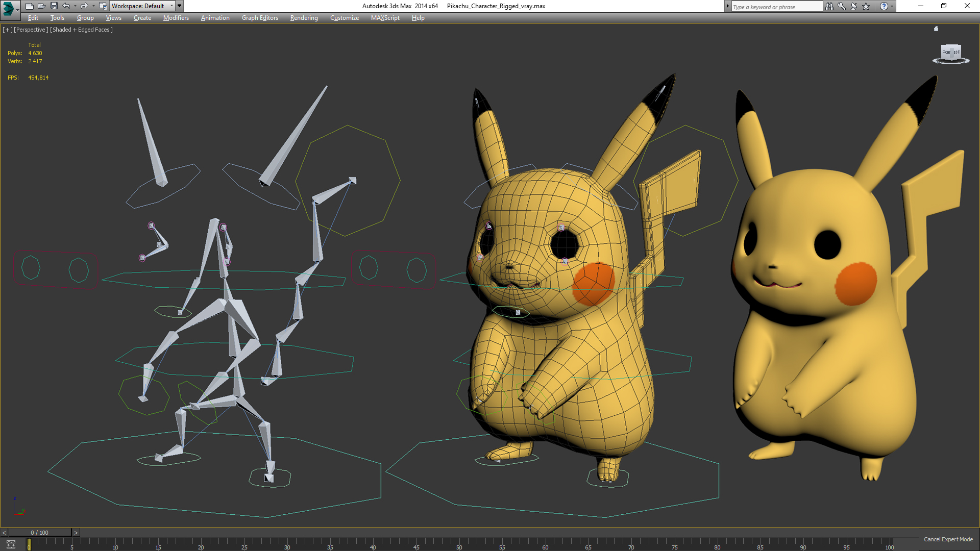980x551 pixels.
Task: Select the wireframe Pikachu's orange cheek
Action: click(x=594, y=284)
